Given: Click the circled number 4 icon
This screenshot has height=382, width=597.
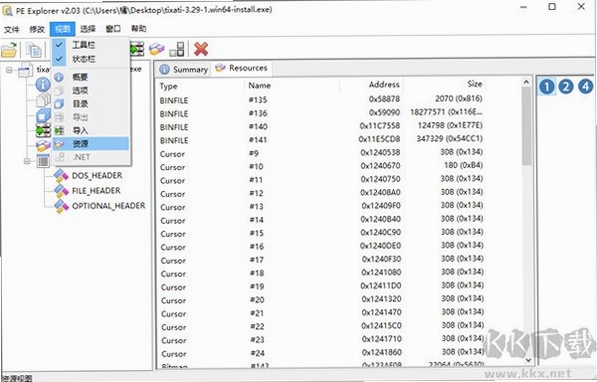Looking at the screenshot, I should coord(586,86).
